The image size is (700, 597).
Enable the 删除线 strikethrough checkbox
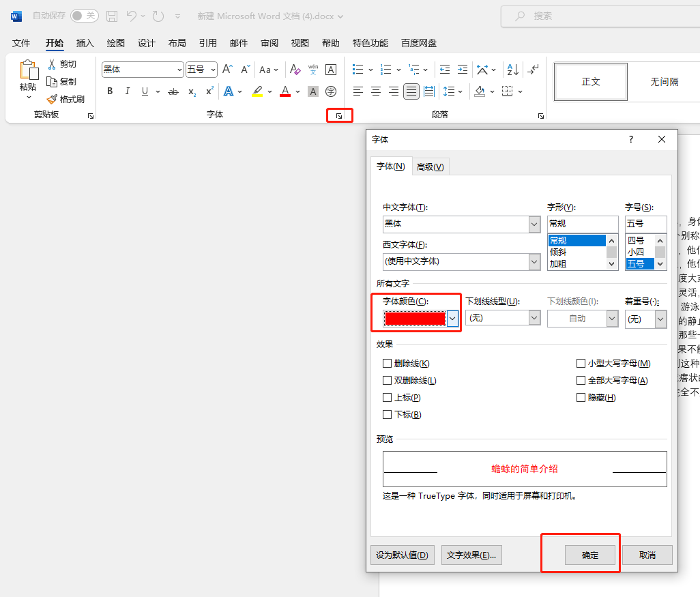click(x=388, y=363)
